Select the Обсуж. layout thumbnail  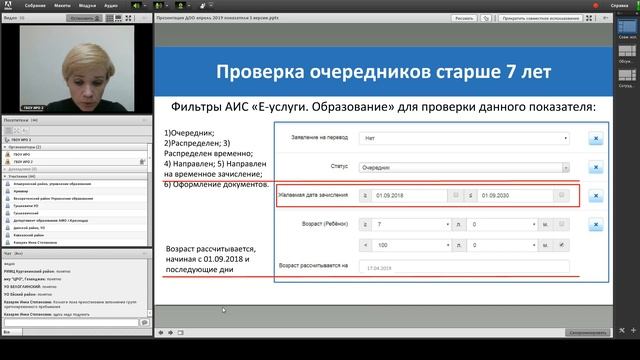tap(627, 51)
